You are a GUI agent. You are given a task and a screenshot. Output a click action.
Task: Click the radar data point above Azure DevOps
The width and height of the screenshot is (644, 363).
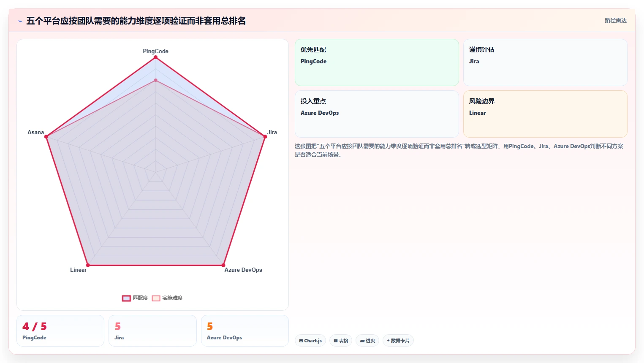(x=223, y=265)
